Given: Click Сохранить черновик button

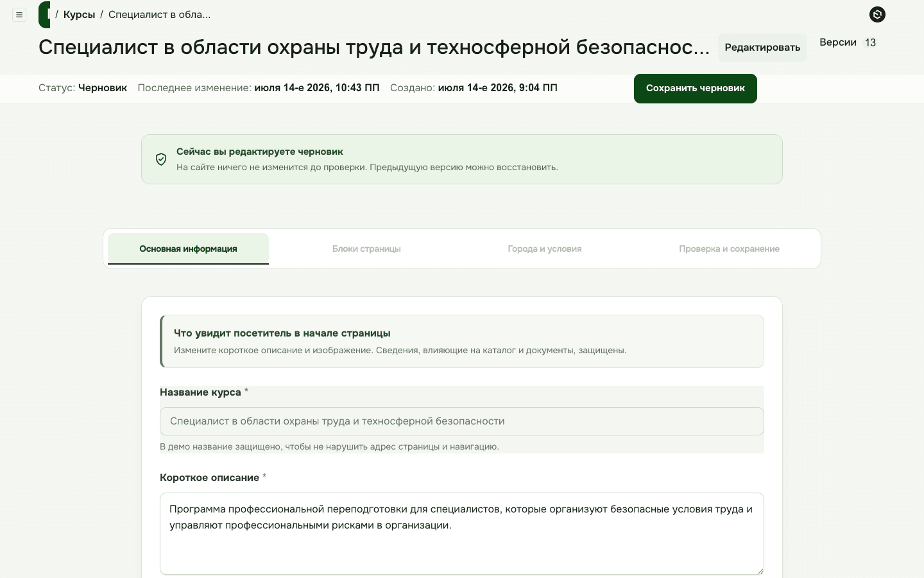Looking at the screenshot, I should coord(696,89).
